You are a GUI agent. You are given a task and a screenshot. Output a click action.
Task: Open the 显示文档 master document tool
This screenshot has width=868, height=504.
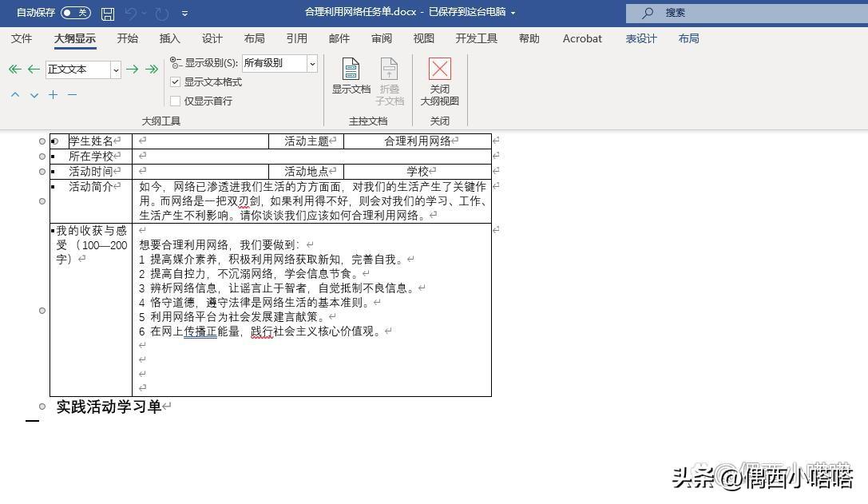click(x=351, y=79)
